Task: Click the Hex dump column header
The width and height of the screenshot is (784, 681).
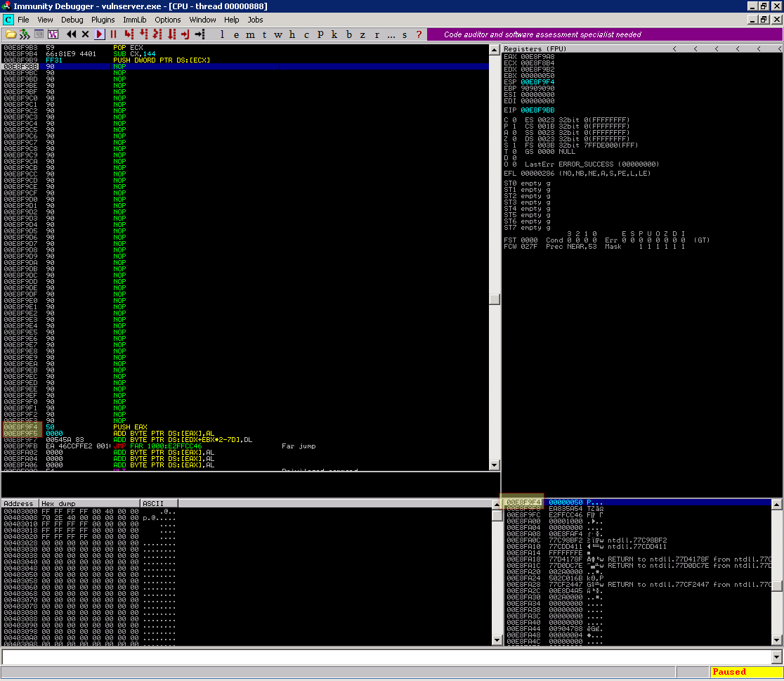Action: point(90,503)
